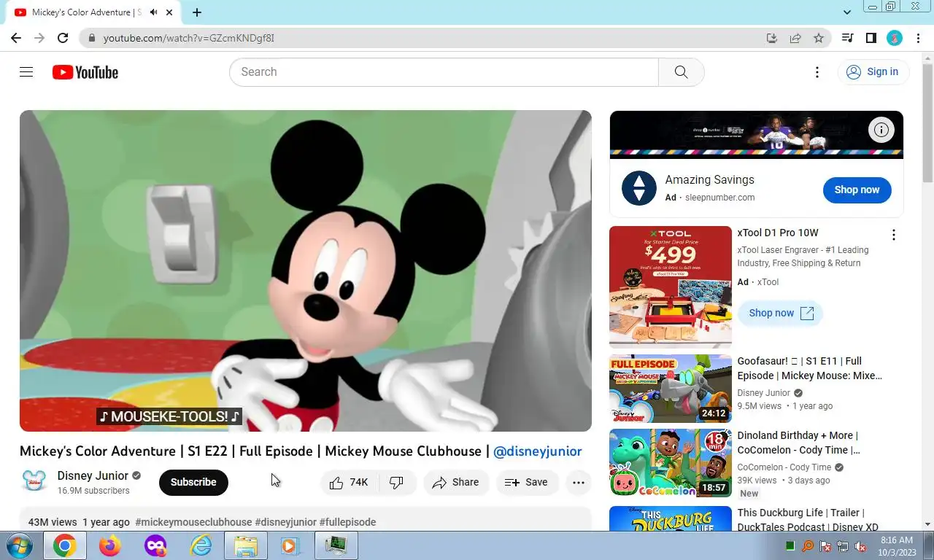934x560 pixels.
Task: Click the Mickey Mouse video player
Action: pos(305,271)
